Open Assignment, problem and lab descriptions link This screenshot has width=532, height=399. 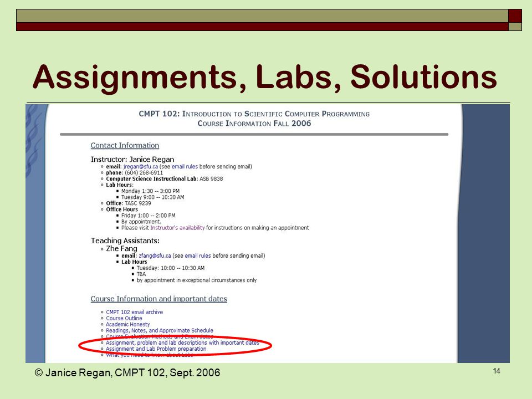182,342
